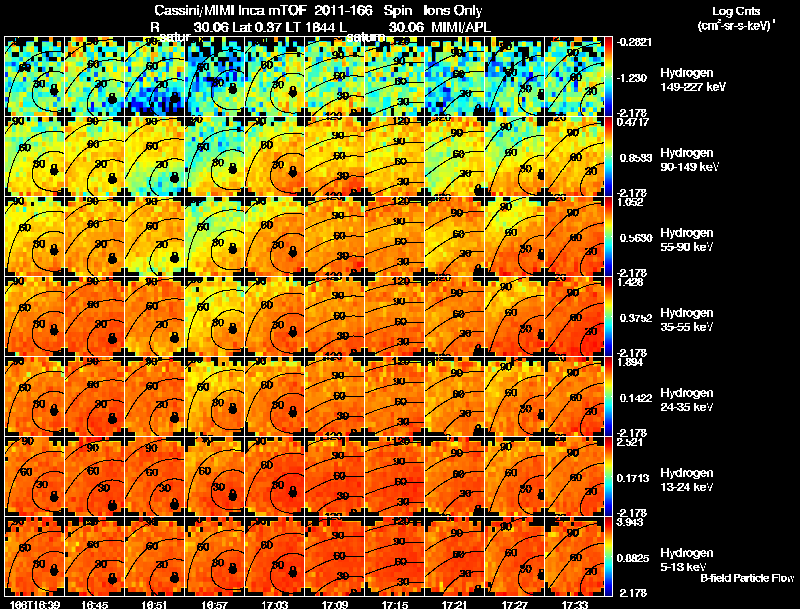Viewport: 800px width, 609px height.
Task: Select the 24-35 keV panel at 17:15
Action: [395, 397]
